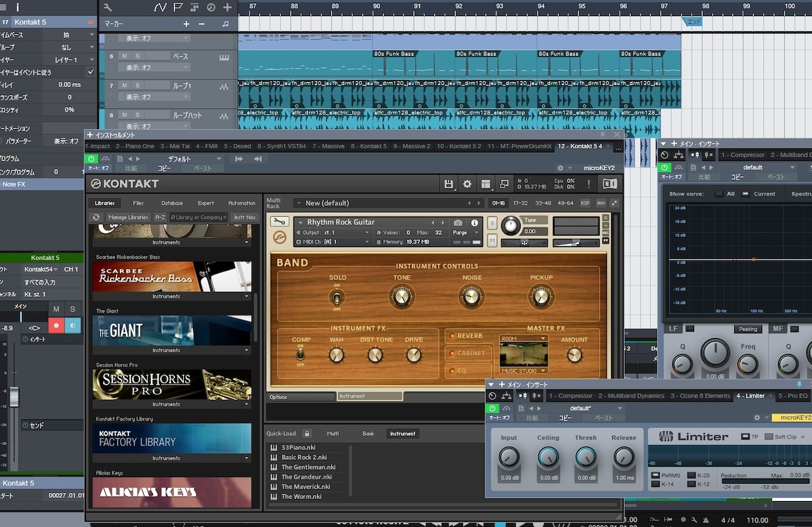Toggle monitor button on mixer channel
Image resolution: width=812 pixels, height=527 pixels.
73,326
